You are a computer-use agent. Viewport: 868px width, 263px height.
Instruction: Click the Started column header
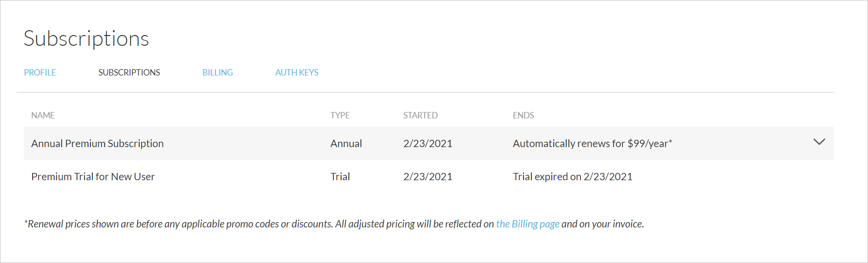[420, 115]
